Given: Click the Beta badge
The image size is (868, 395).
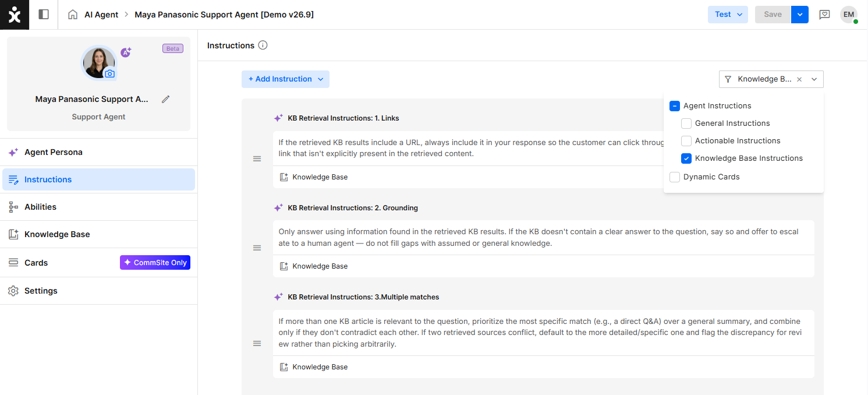Looking at the screenshot, I should (173, 48).
